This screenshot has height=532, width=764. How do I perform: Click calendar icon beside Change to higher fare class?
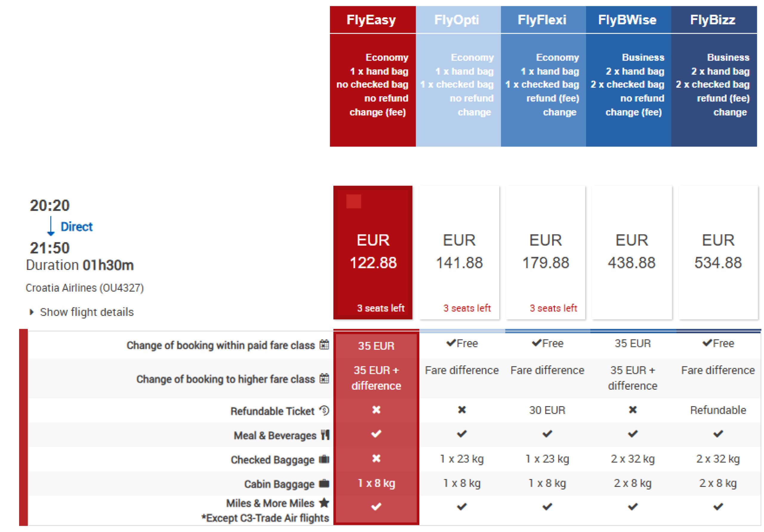click(x=324, y=378)
